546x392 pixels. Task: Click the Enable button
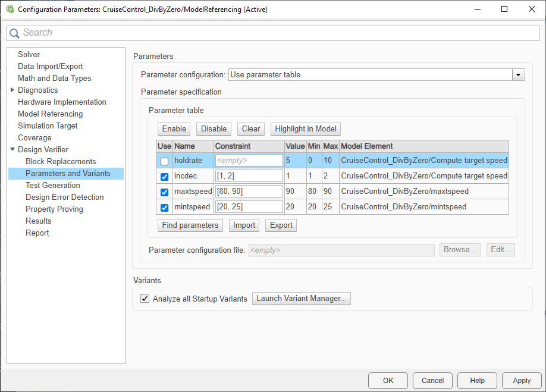[x=174, y=129]
